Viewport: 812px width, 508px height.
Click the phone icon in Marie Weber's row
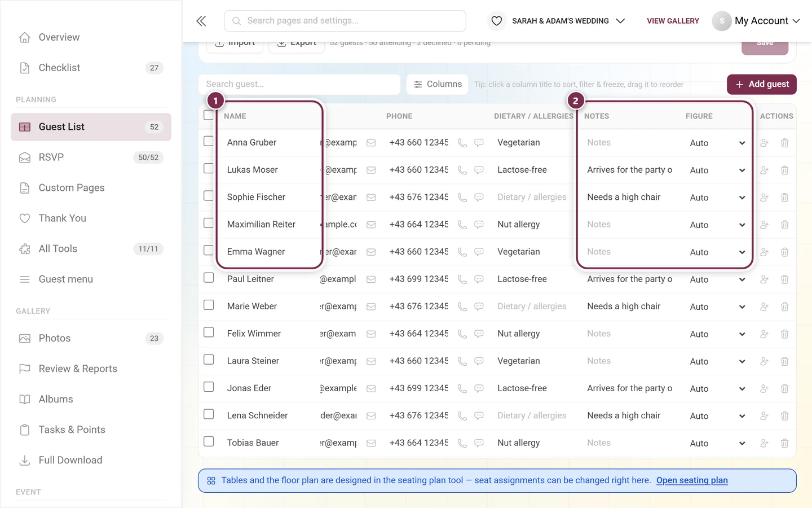pyautogui.click(x=462, y=306)
